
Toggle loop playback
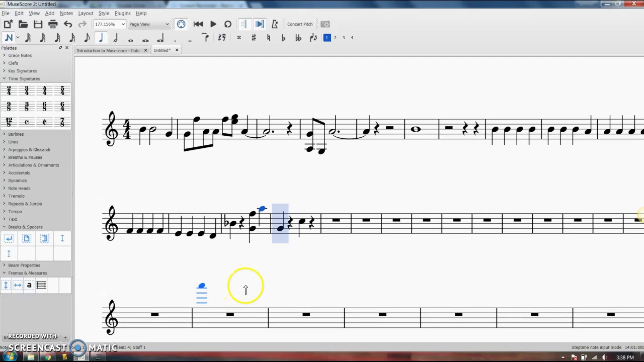coord(228,24)
